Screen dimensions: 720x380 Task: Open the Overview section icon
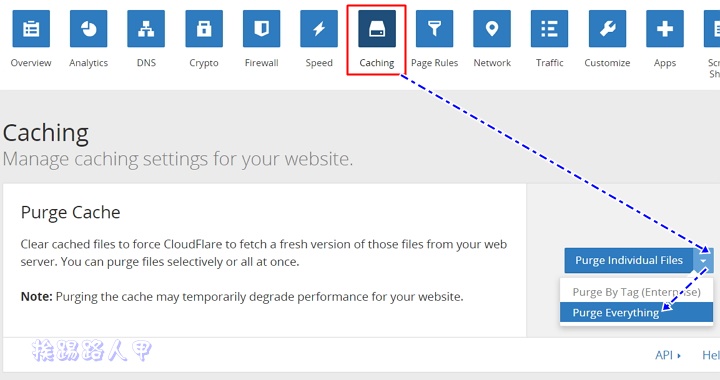(31, 28)
